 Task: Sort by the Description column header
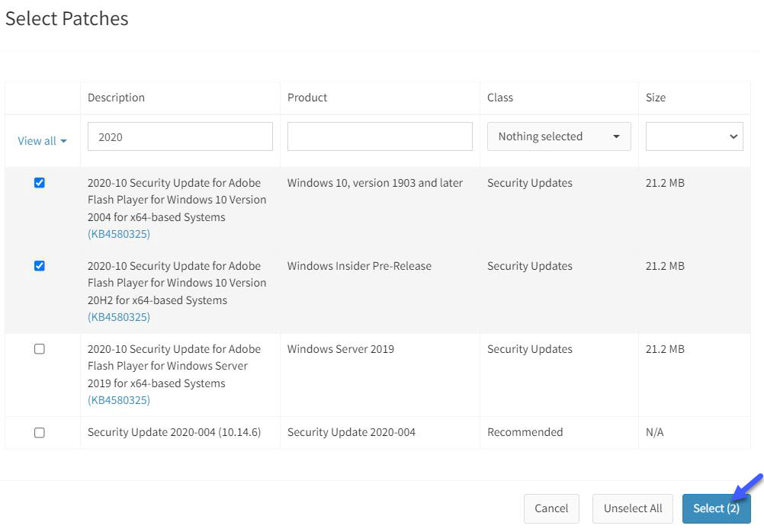[116, 98]
